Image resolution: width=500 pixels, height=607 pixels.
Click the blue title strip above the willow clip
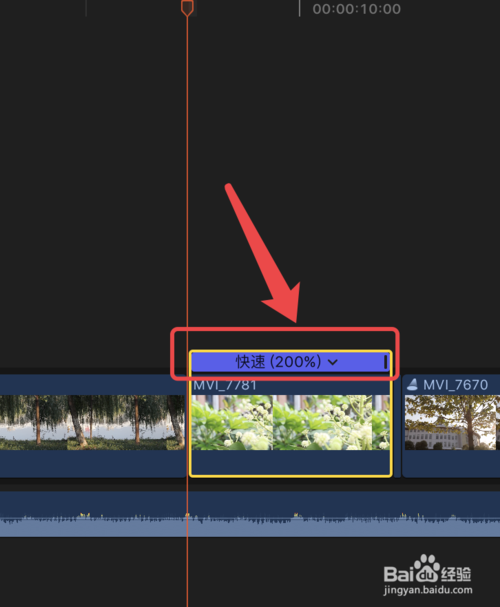(x=92, y=384)
